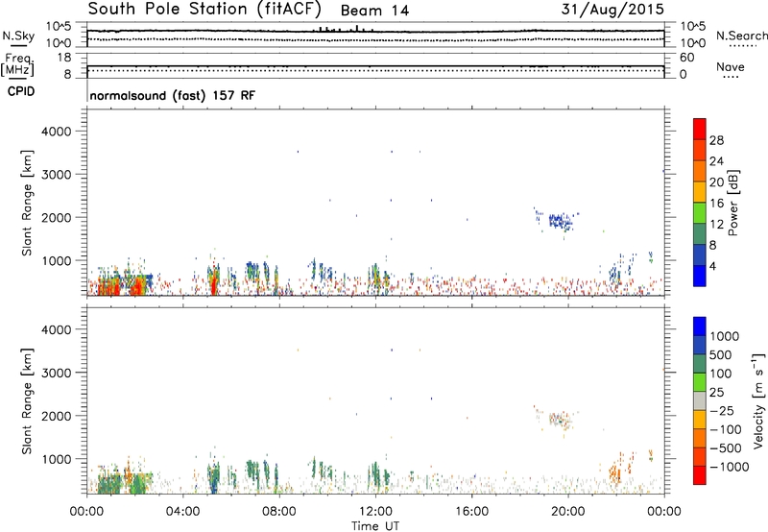Image resolution: width=768 pixels, height=532 pixels.
Task: Click the gray swatch in the Velocity colorbar
Action: (x=700, y=400)
